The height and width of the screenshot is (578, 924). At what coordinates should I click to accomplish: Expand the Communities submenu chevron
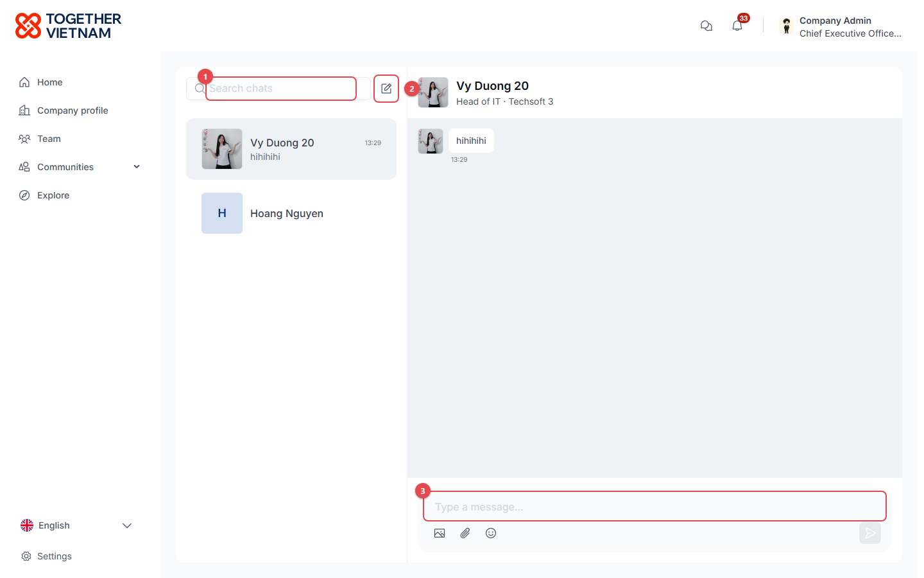pos(137,167)
